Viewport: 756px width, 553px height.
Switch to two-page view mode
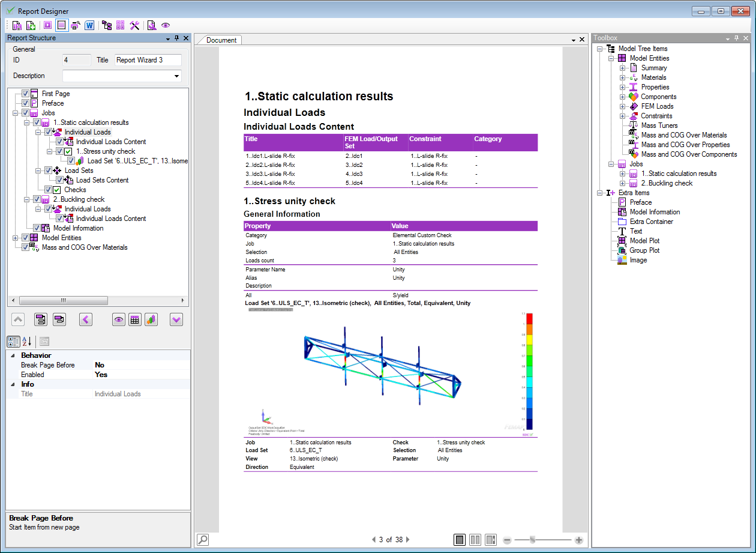475,540
